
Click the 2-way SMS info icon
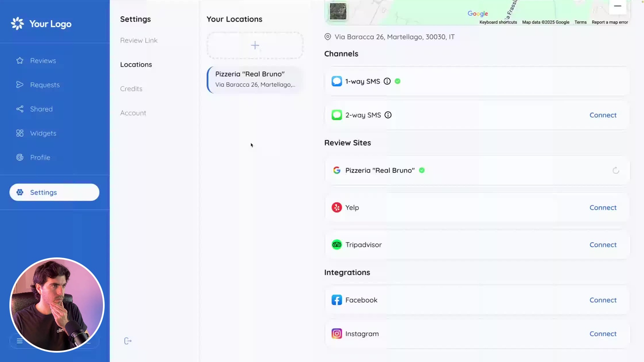click(388, 115)
